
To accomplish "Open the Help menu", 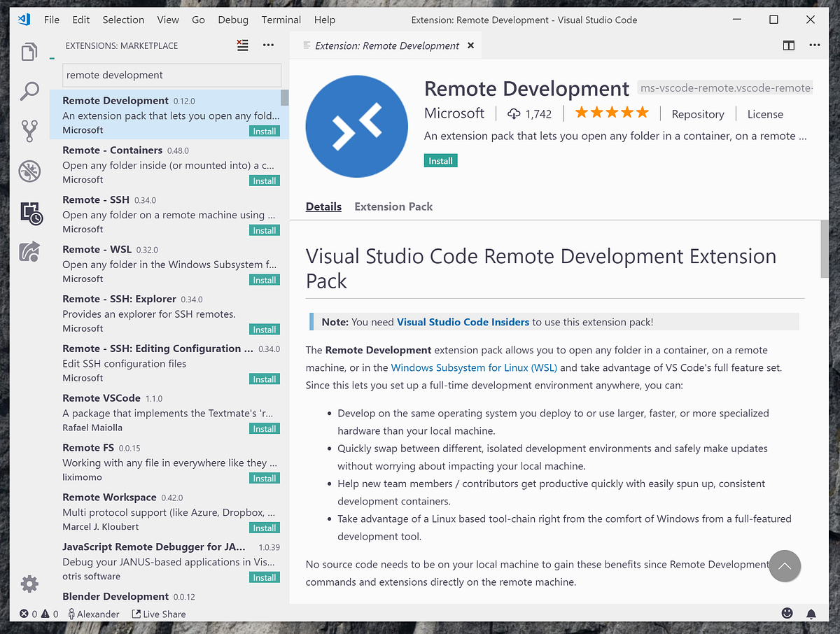I will pos(325,20).
